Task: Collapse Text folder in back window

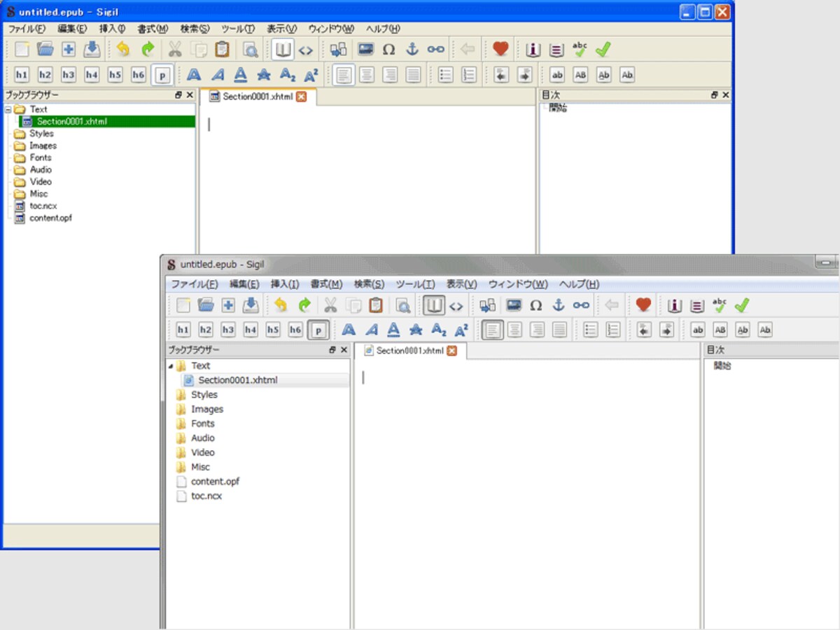Action: coord(8,109)
